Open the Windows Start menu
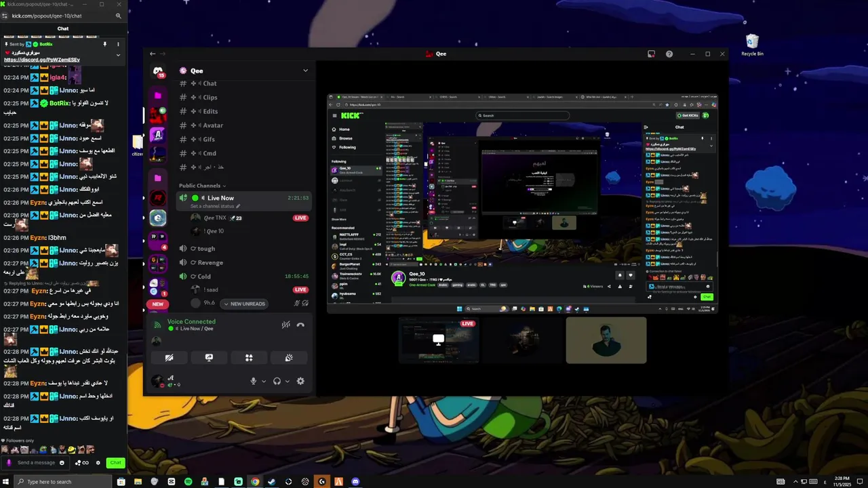 (x=6, y=481)
